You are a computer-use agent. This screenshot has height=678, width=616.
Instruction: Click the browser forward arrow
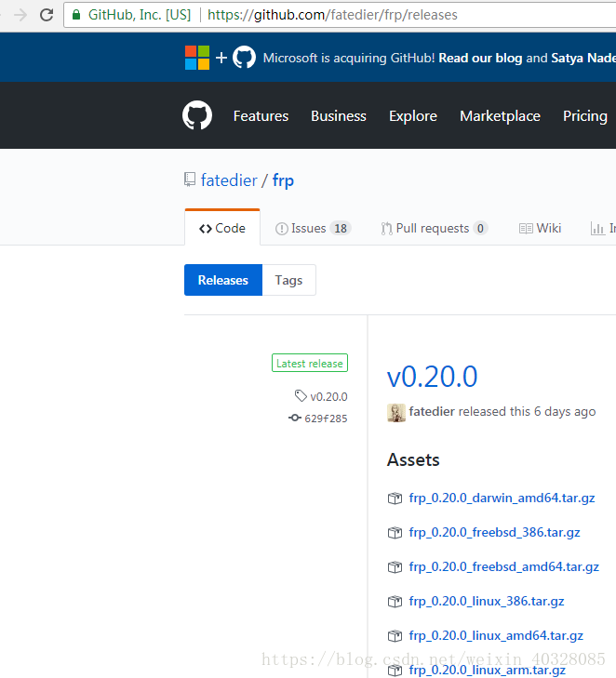(20, 15)
